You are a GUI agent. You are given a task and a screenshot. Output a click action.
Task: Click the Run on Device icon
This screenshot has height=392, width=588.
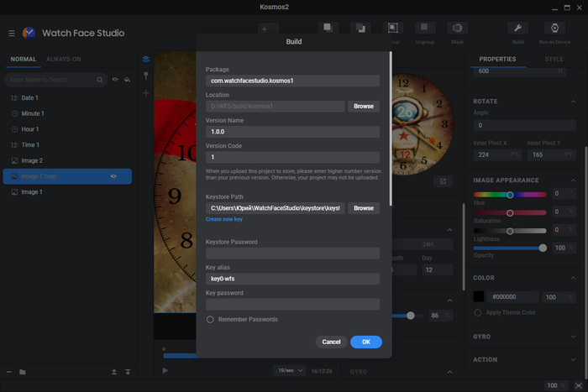click(x=554, y=29)
